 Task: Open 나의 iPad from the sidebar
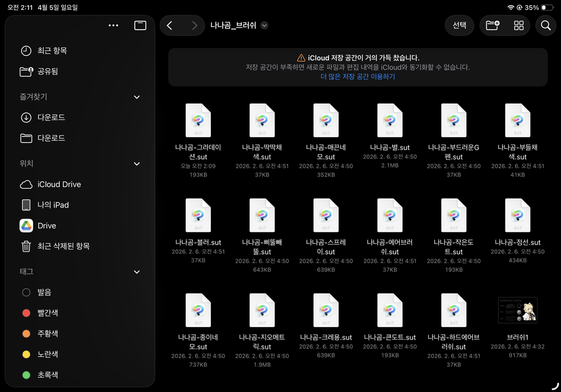[53, 204]
